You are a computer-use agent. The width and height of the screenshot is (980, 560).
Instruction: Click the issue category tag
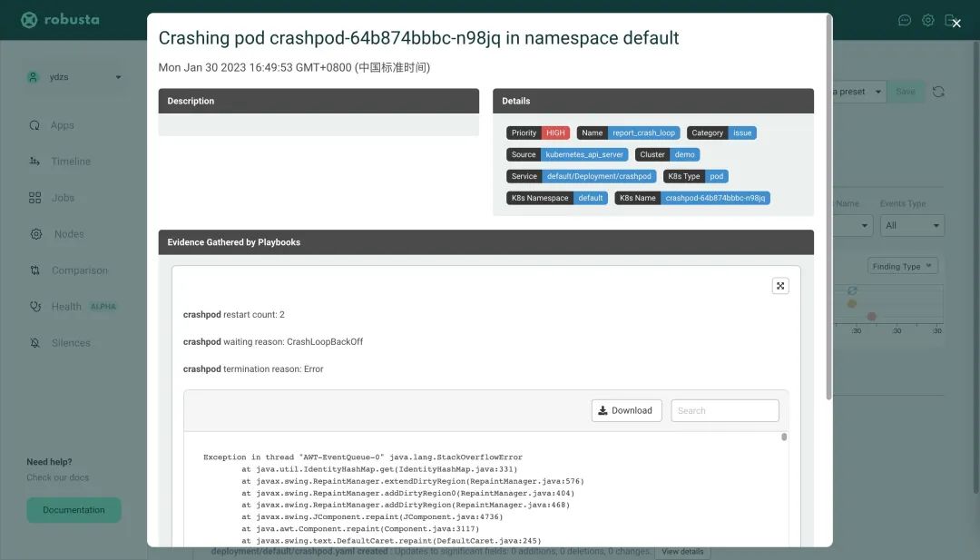[x=742, y=133]
